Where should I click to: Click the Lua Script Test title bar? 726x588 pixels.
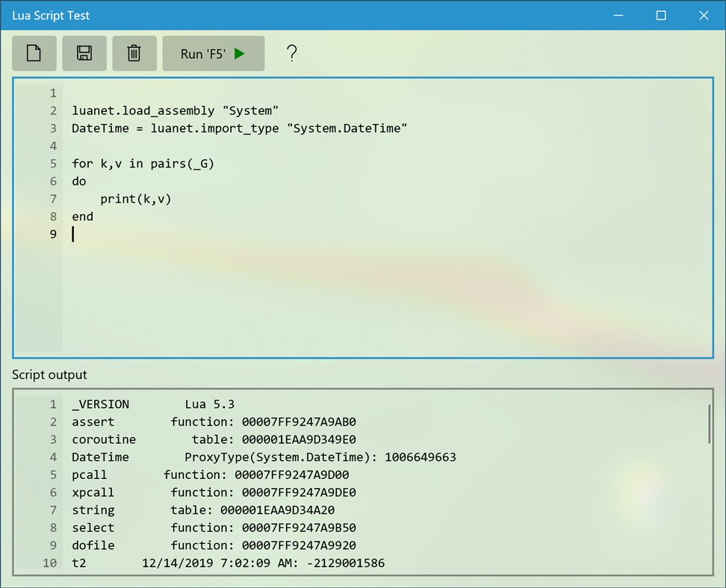pyautogui.click(x=51, y=15)
